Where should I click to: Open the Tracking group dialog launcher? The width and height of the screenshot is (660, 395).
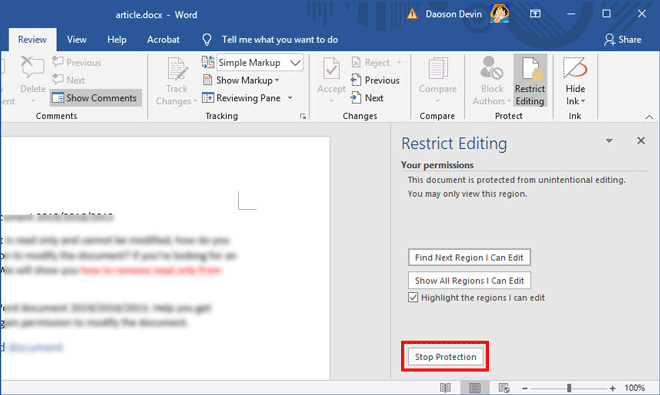pyautogui.click(x=303, y=116)
